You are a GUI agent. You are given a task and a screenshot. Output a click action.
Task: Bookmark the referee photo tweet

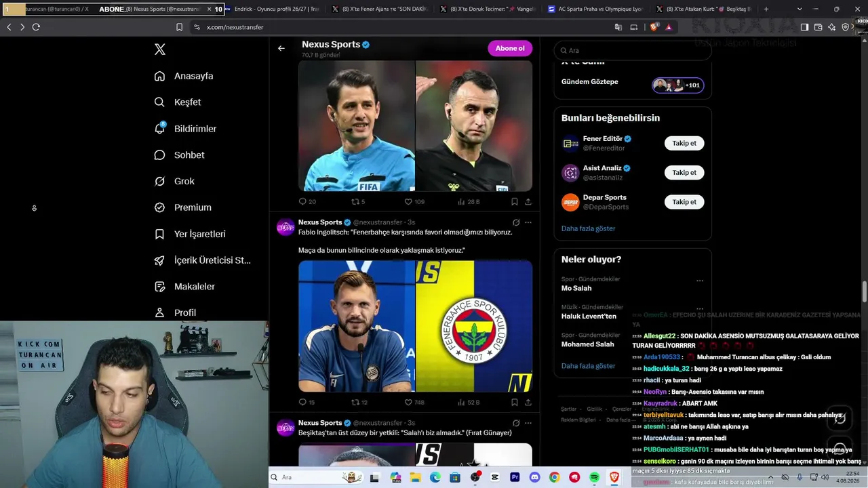tap(515, 201)
